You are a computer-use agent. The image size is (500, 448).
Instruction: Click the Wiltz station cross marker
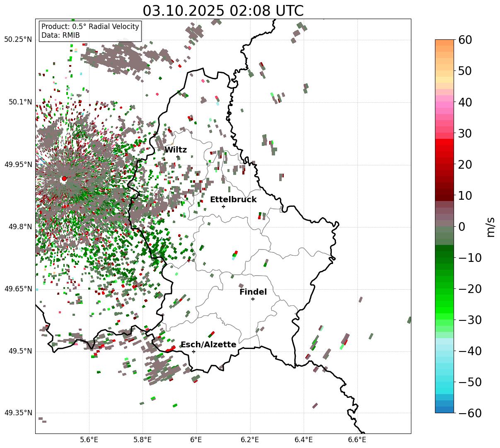click(x=178, y=157)
